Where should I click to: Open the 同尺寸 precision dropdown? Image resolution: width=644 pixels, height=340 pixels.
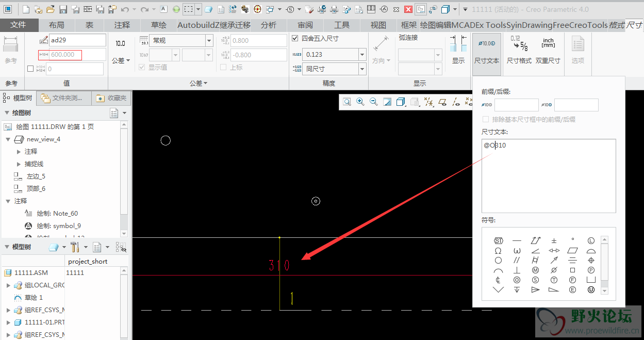tap(362, 69)
